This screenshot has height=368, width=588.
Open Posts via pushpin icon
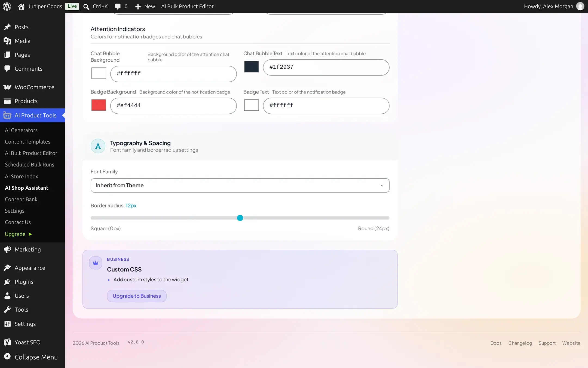click(7, 27)
